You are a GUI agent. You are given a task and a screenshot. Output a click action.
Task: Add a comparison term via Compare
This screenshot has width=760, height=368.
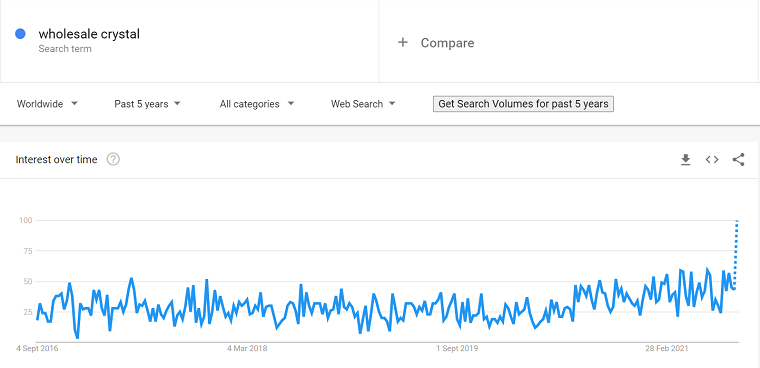pos(447,43)
